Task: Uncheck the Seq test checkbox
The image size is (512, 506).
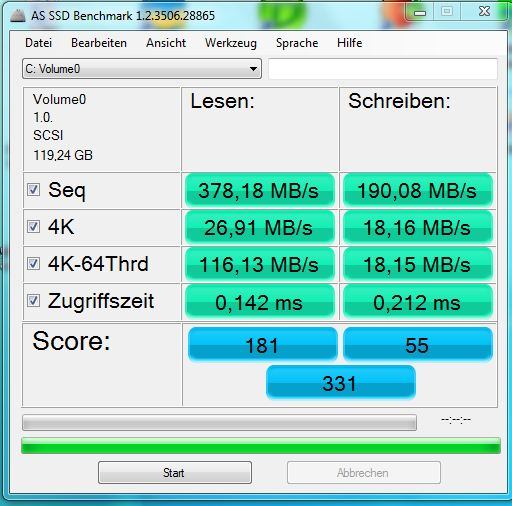Action: pyautogui.click(x=33, y=190)
